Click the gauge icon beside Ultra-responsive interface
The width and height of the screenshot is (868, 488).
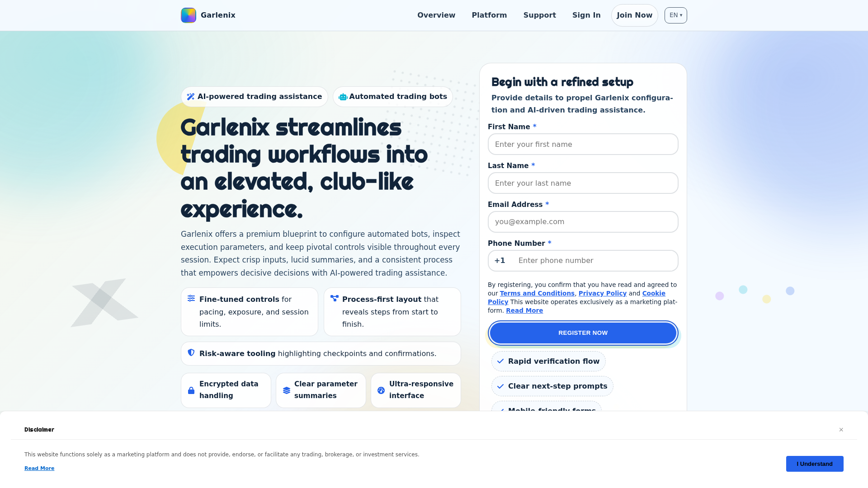[381, 390]
